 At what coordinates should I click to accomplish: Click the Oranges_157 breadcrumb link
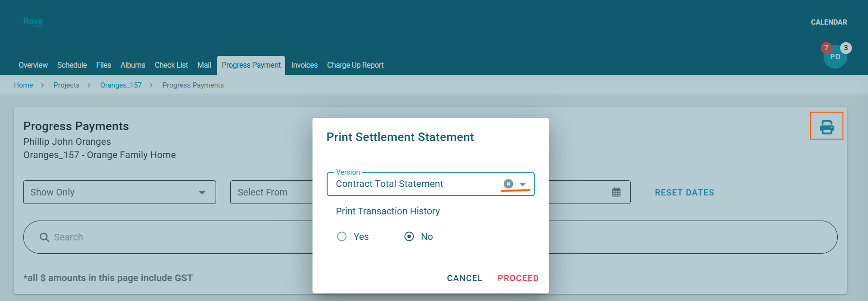pyautogui.click(x=121, y=85)
